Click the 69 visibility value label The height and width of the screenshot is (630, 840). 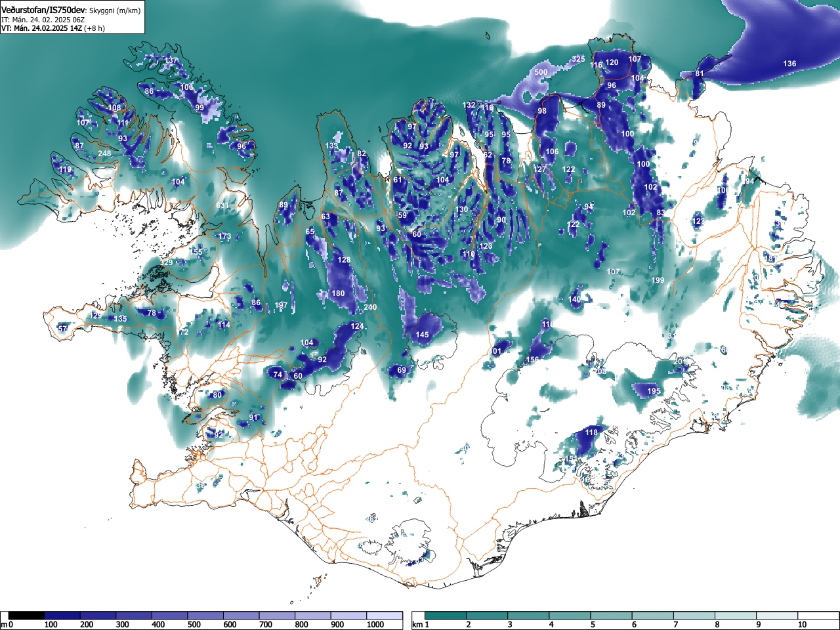(402, 370)
